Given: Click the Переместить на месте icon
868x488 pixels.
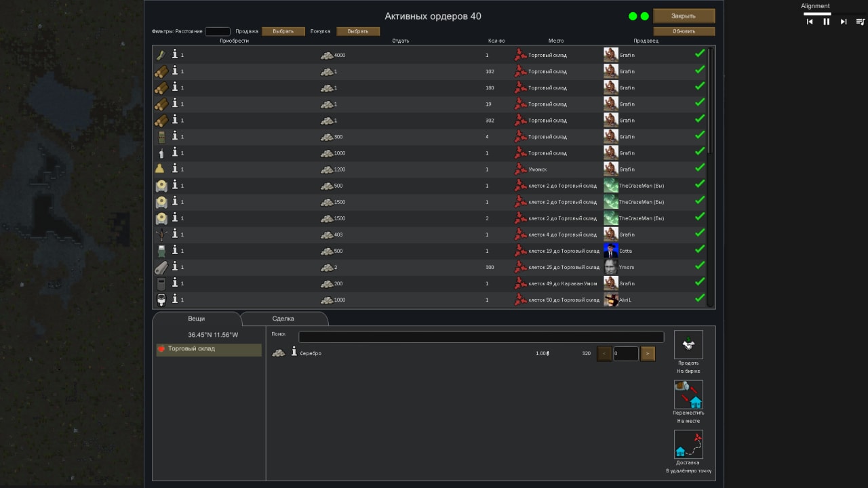Looking at the screenshot, I should (688, 394).
